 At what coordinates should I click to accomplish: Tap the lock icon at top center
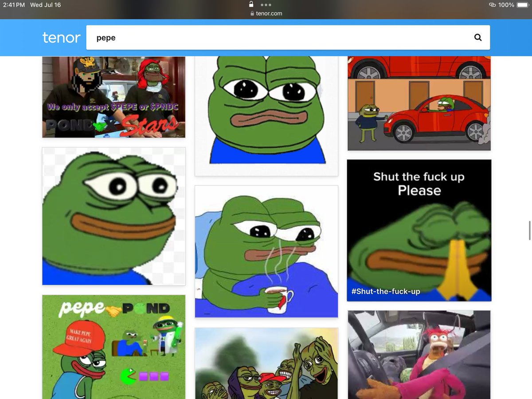coord(251,4)
